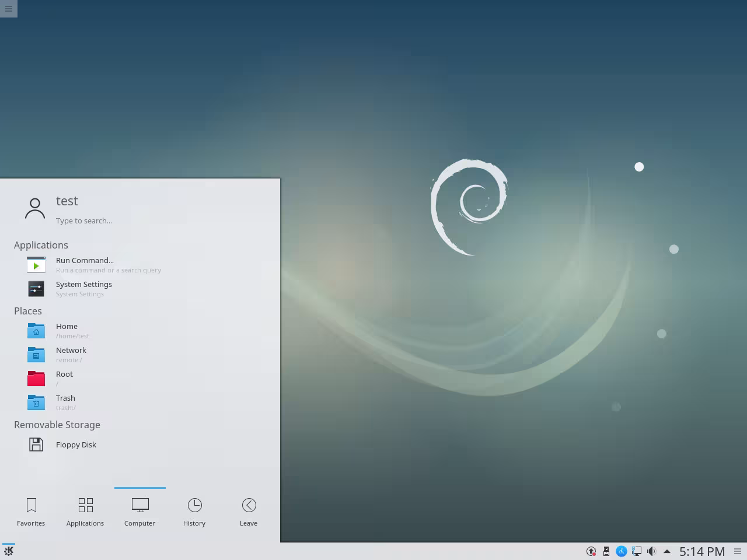Click the KDE launcher icon in taskbar
This screenshot has height=560, width=747.
(x=9, y=550)
